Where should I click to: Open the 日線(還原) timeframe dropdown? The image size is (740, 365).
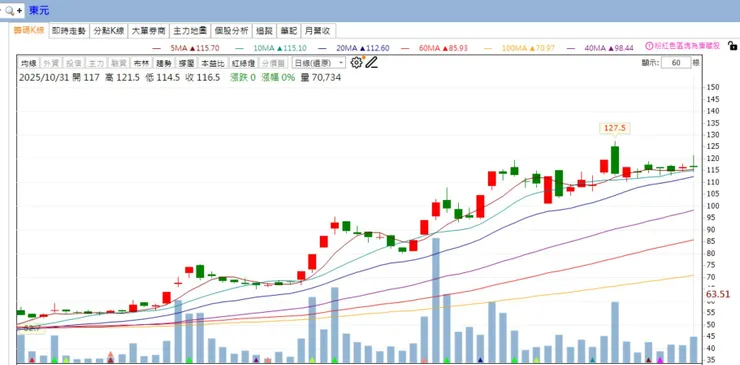pyautogui.click(x=319, y=63)
